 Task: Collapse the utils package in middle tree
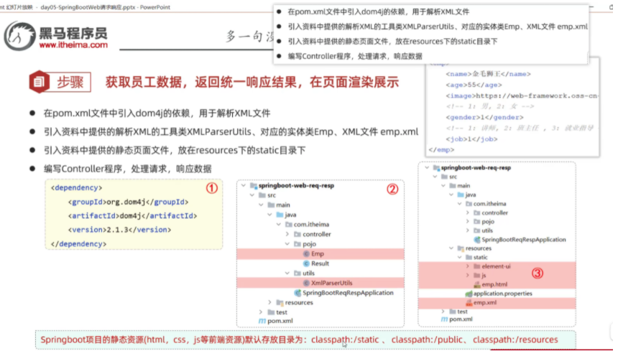(x=287, y=274)
